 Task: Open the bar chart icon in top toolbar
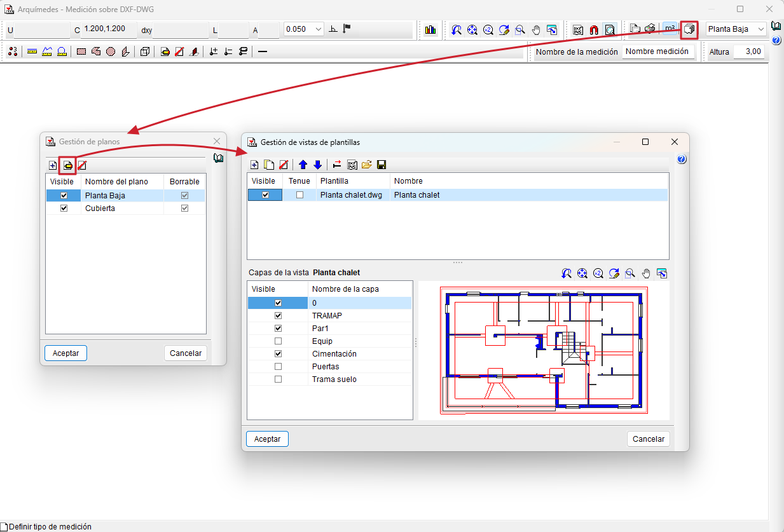(x=430, y=30)
